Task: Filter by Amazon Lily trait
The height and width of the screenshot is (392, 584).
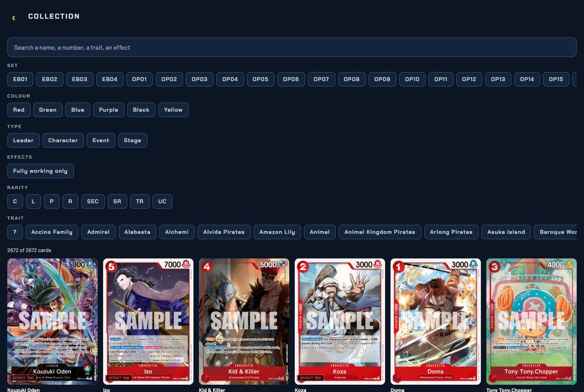Action: click(x=277, y=232)
